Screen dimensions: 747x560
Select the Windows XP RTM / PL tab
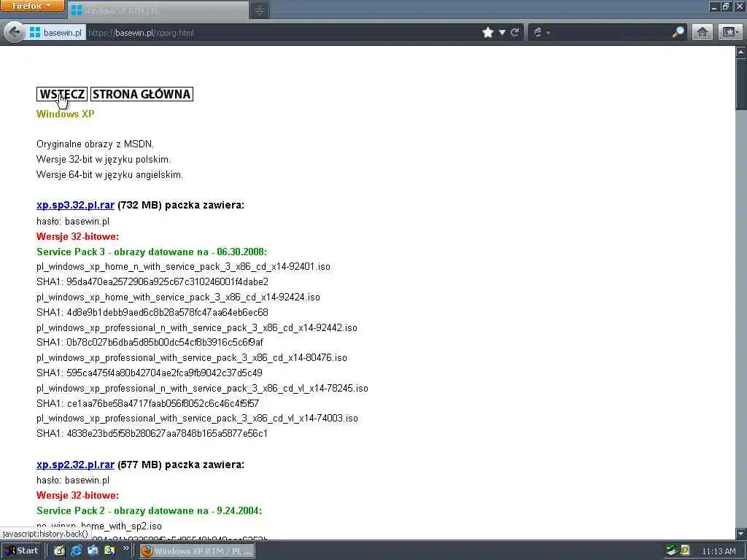(x=158, y=10)
